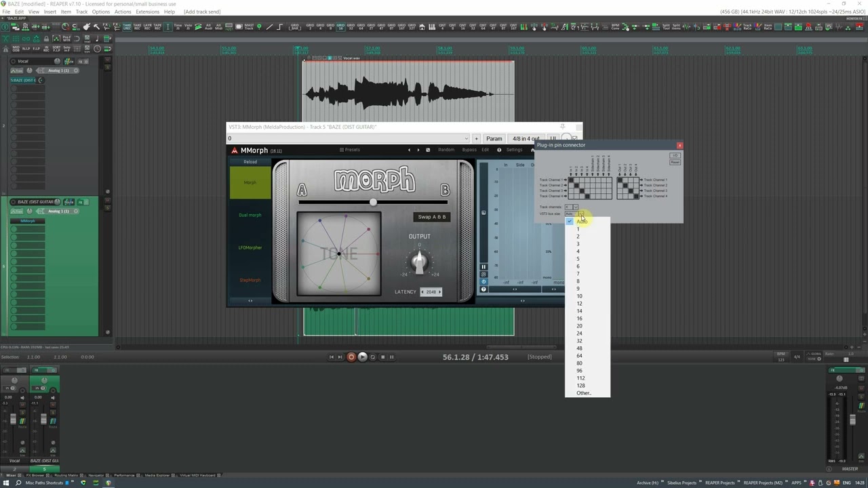Switch to the FX Browser docker tab

coord(37,475)
